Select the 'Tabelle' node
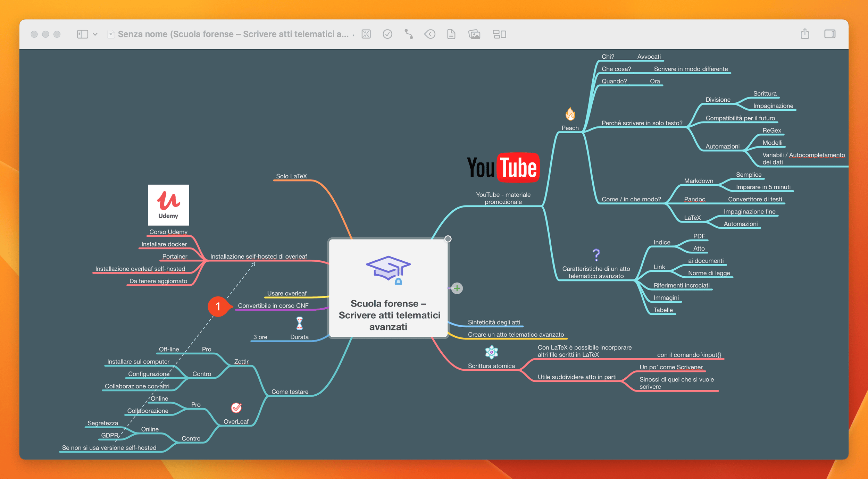 pyautogui.click(x=663, y=310)
